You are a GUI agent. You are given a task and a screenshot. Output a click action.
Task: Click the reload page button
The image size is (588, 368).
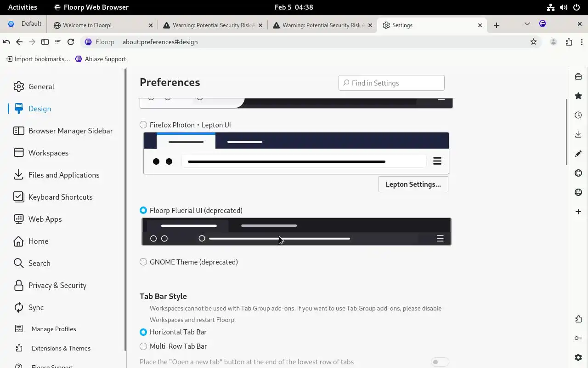tap(71, 42)
